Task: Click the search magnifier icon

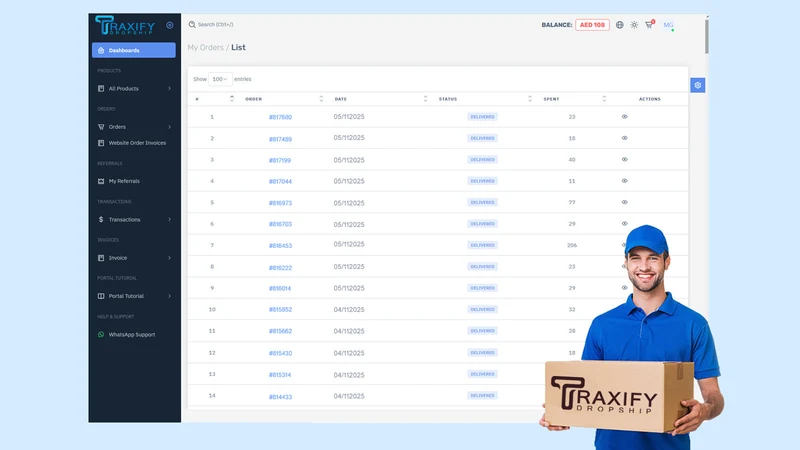Action: coord(192,24)
